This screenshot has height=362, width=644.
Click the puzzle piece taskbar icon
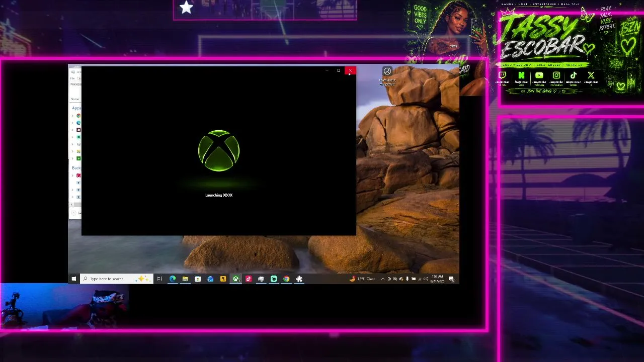pos(299,279)
